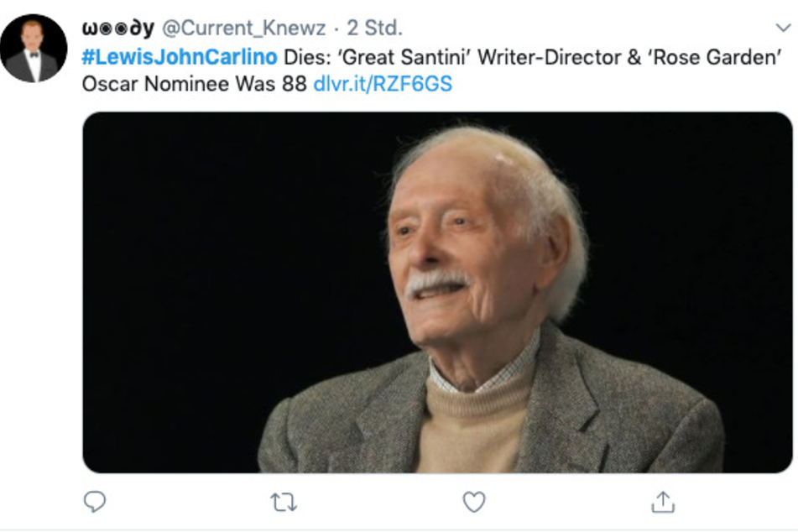The image size is (798, 532).
Task: Follow the dlvr.it/RZF6GS link
Action: pos(383,83)
